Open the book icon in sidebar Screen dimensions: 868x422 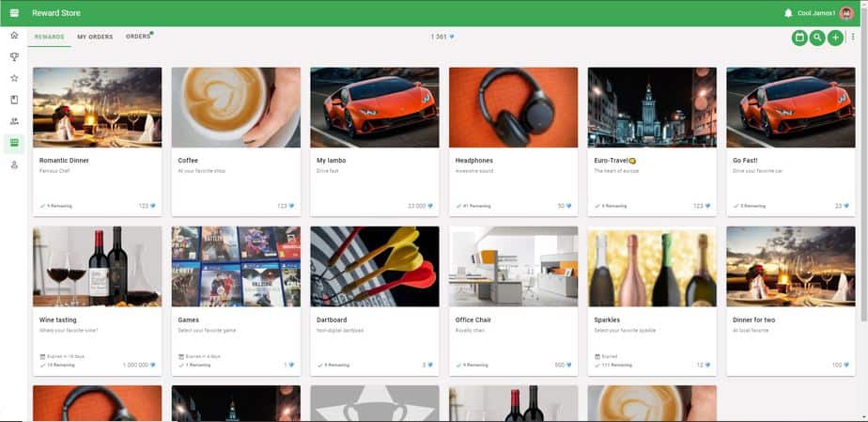coord(14,100)
